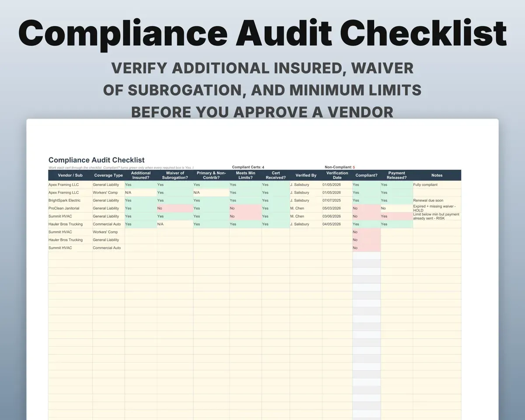This screenshot has height=420, width=525.
Task: Click the date '07/07/2025'
Action: tap(337, 200)
